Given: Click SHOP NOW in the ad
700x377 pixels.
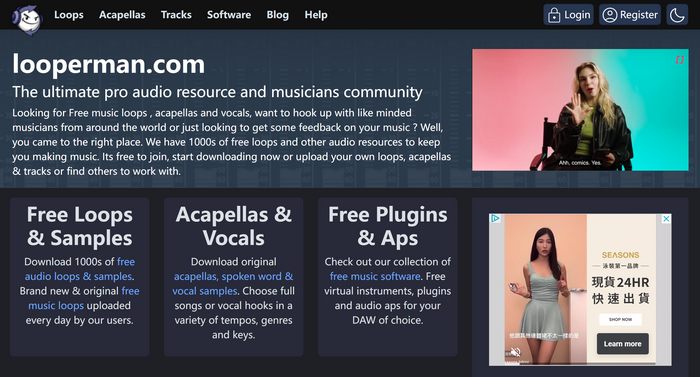Looking at the screenshot, I should (x=620, y=319).
